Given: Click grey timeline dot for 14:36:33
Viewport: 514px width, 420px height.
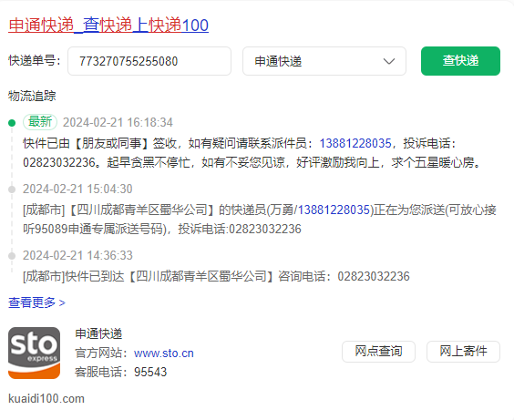Looking at the screenshot, I should (12, 256).
